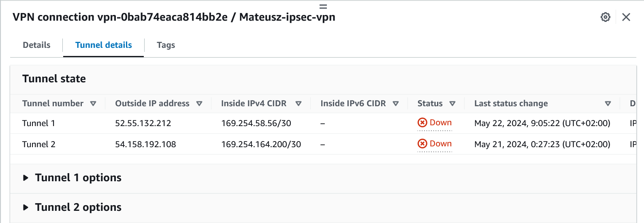Expand Tunnel 1 options section

point(26,178)
